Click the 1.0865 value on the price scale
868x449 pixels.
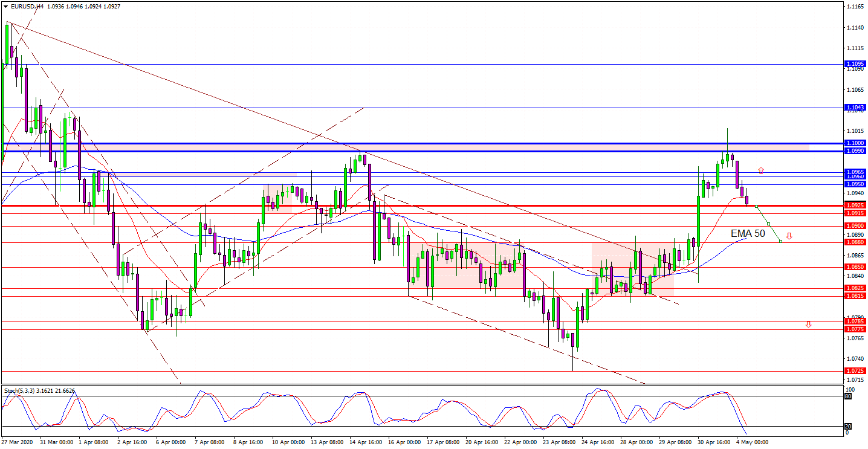[855, 256]
